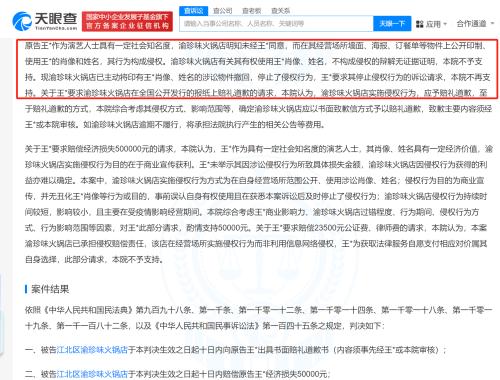
Task: Click the 应用 grid icon
Action: click(x=420, y=24)
